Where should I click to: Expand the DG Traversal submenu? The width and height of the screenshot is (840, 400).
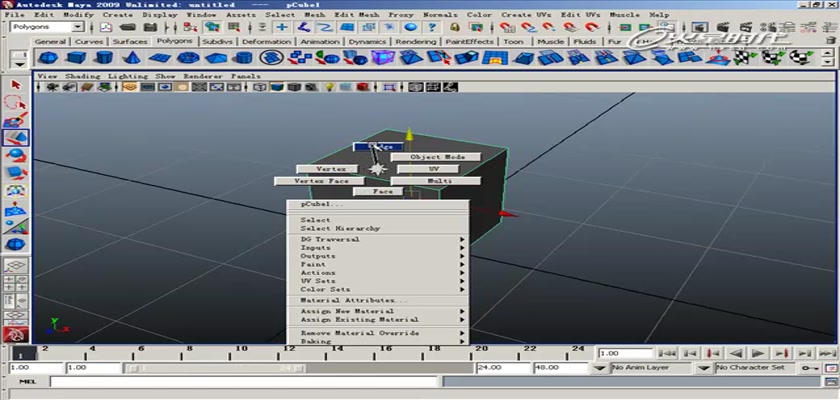(x=378, y=239)
